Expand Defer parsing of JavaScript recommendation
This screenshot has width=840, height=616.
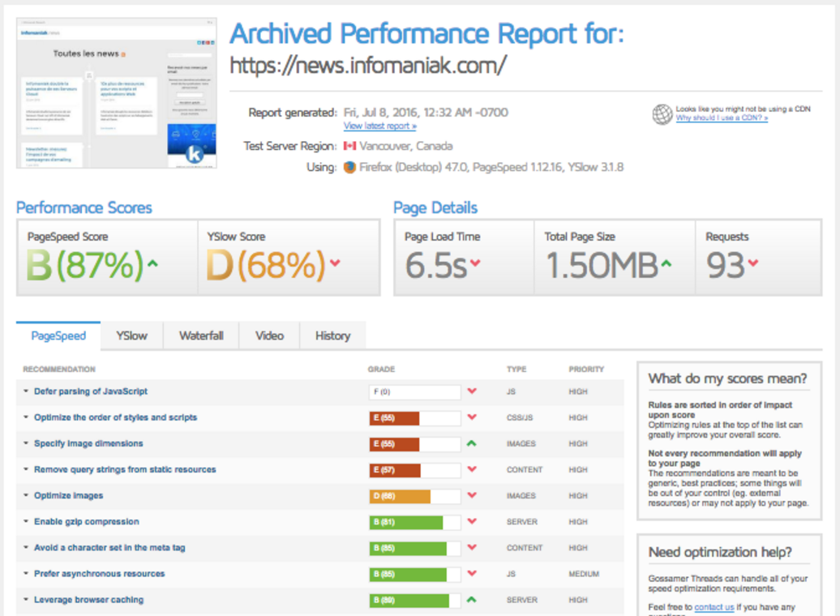coord(91,391)
